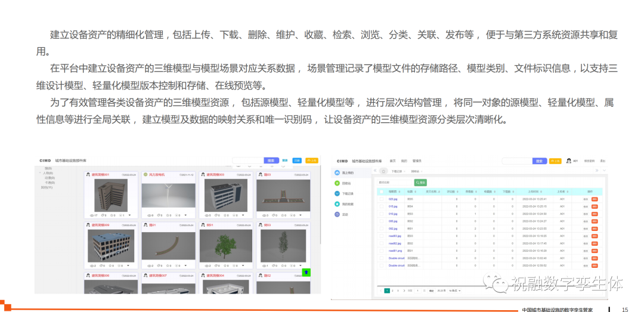This screenshot has width=644, height=312.
Task: Open the 我上传的 cloud upload sidebar icon
Action: click(337, 172)
